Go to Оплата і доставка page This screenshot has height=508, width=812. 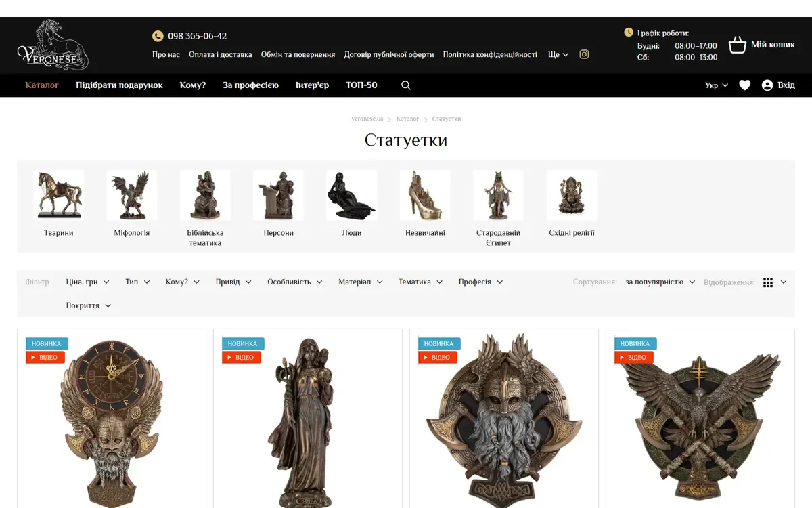click(221, 54)
